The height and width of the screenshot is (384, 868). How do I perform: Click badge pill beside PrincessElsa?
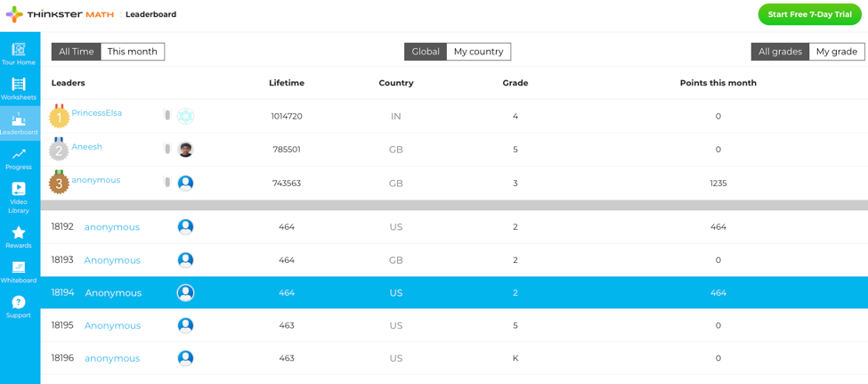click(167, 115)
